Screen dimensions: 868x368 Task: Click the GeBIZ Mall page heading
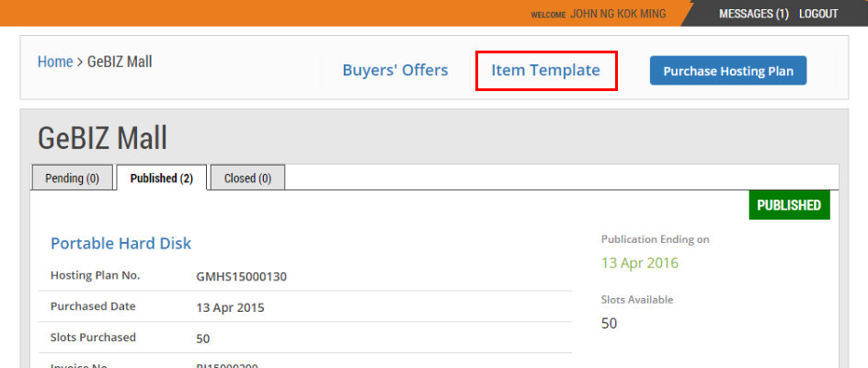(x=102, y=138)
